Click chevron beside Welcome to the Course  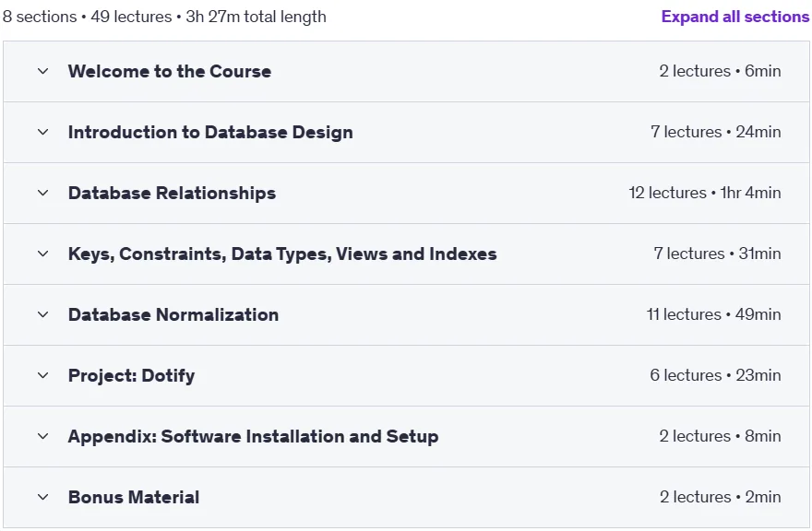click(x=43, y=71)
